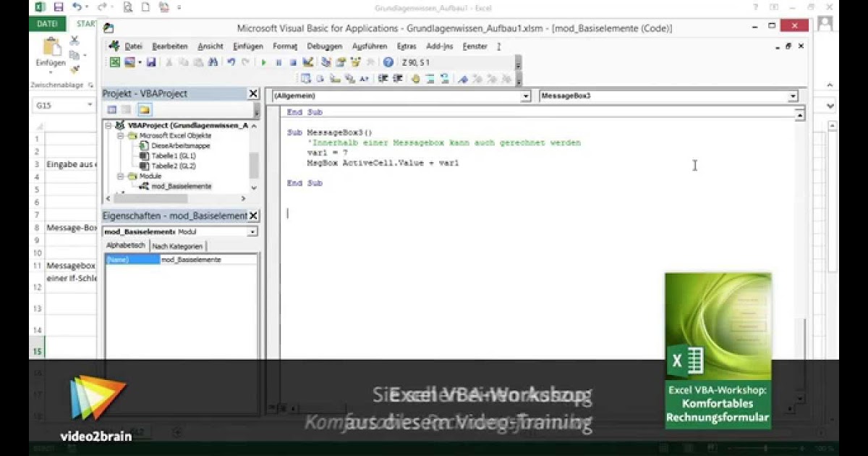
Task: Collapse the VBAProject root tree node
Action: (x=109, y=125)
